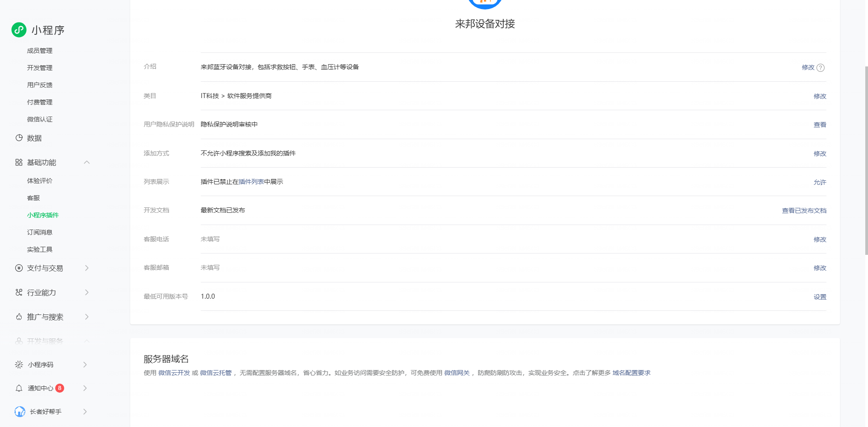Open 体验评价 under 基础功能
Image resolution: width=868 pixels, height=427 pixels.
click(40, 181)
